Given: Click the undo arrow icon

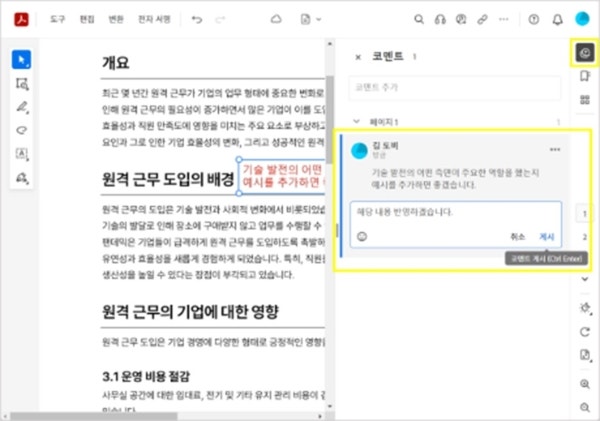Looking at the screenshot, I should click(197, 19).
